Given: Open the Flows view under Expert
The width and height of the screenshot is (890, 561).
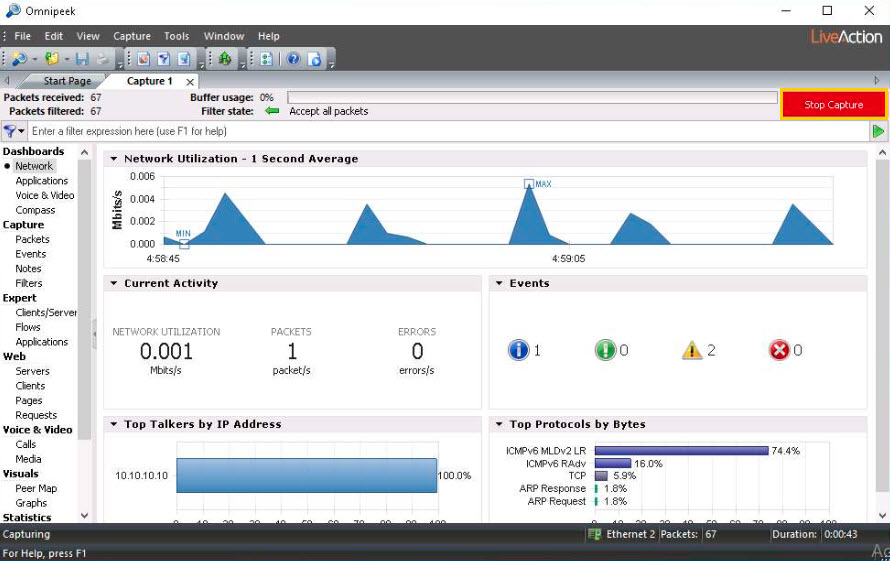Looking at the screenshot, I should (28, 327).
